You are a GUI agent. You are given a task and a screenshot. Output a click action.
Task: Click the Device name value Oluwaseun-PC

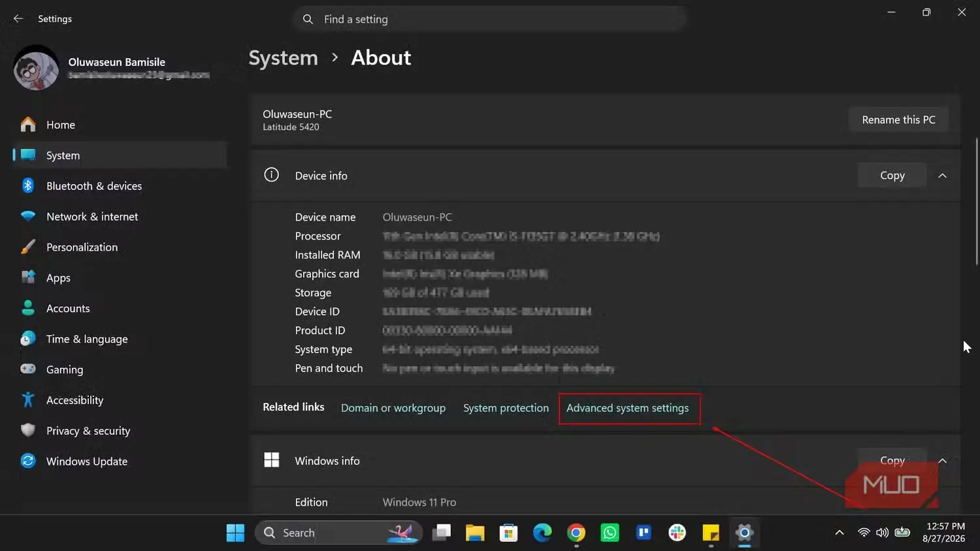coord(417,217)
